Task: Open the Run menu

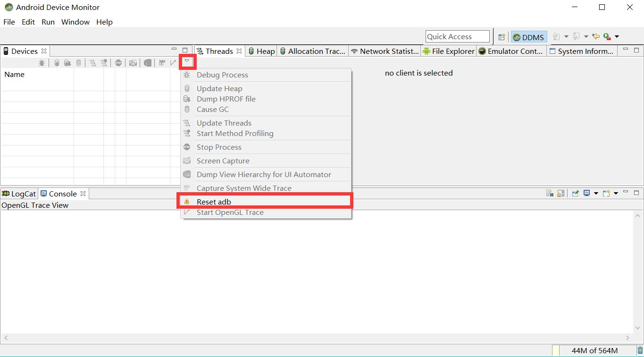Action: pos(48,22)
